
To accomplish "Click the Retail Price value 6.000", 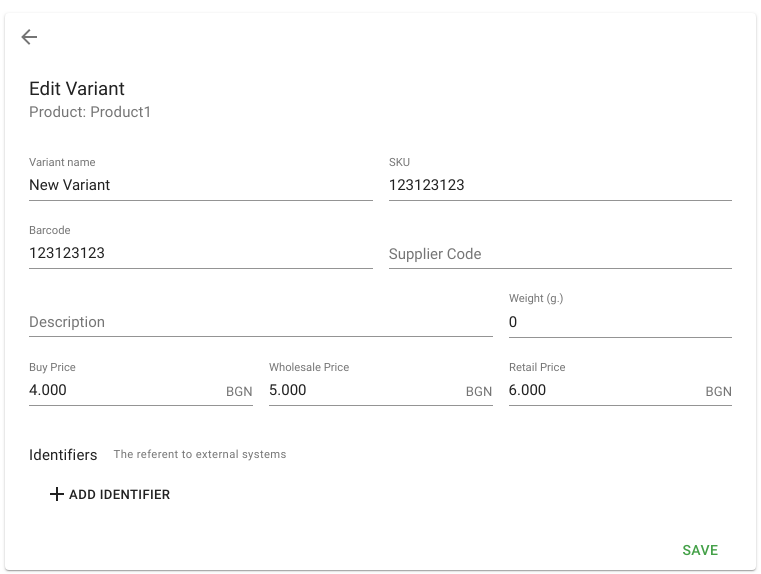I will (x=527, y=390).
